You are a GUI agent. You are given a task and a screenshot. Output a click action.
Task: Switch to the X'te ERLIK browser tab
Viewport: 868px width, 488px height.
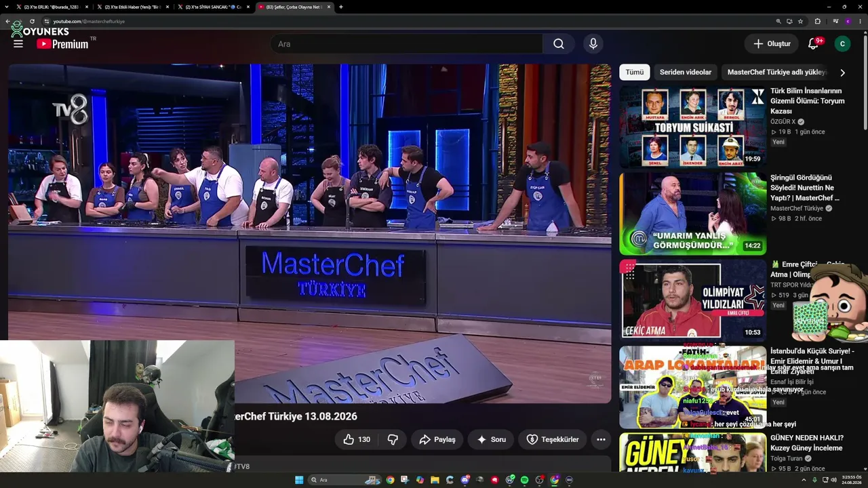[x=51, y=7]
